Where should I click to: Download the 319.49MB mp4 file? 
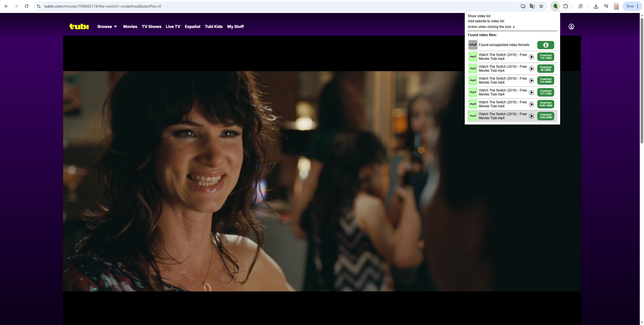(545, 80)
